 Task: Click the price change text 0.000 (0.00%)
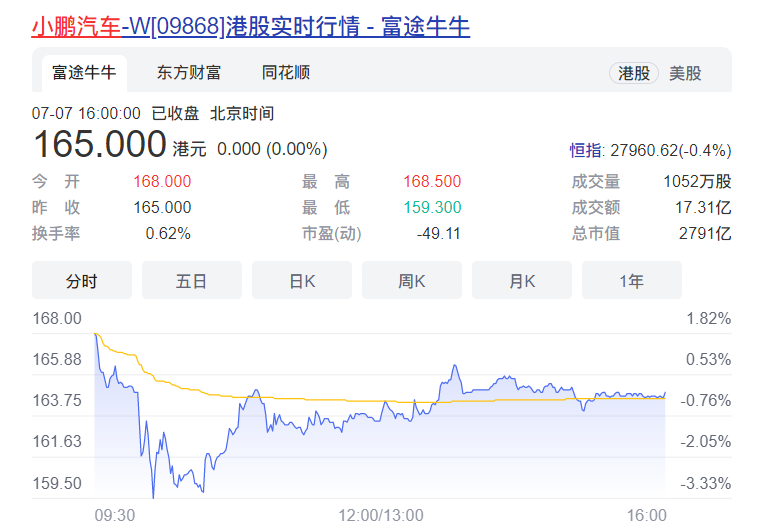pos(272,149)
